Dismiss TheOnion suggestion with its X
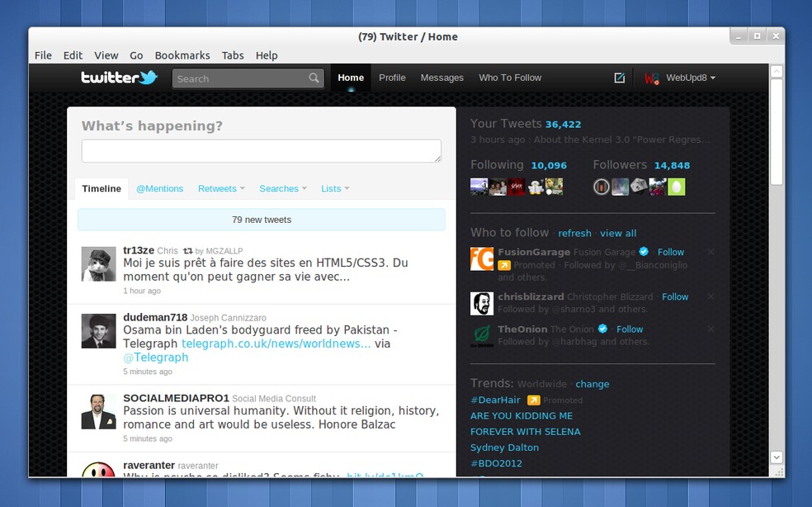Viewport: 812px width, 507px height. pos(711,329)
